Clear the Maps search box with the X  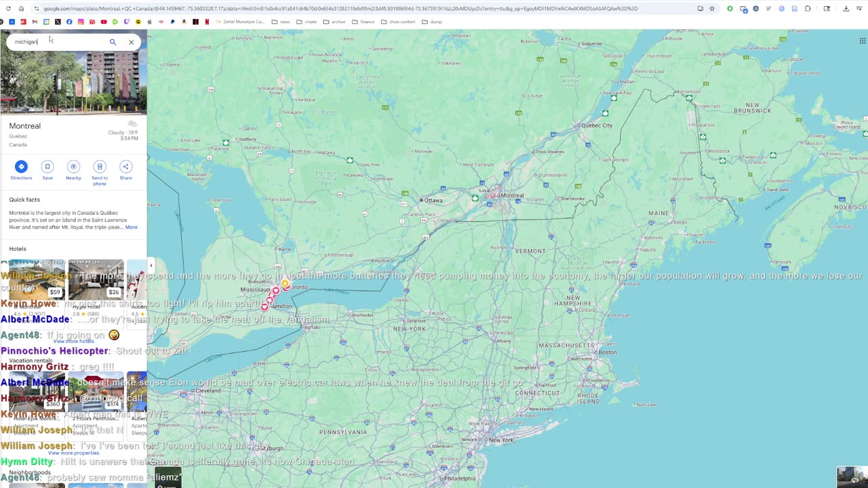(132, 42)
